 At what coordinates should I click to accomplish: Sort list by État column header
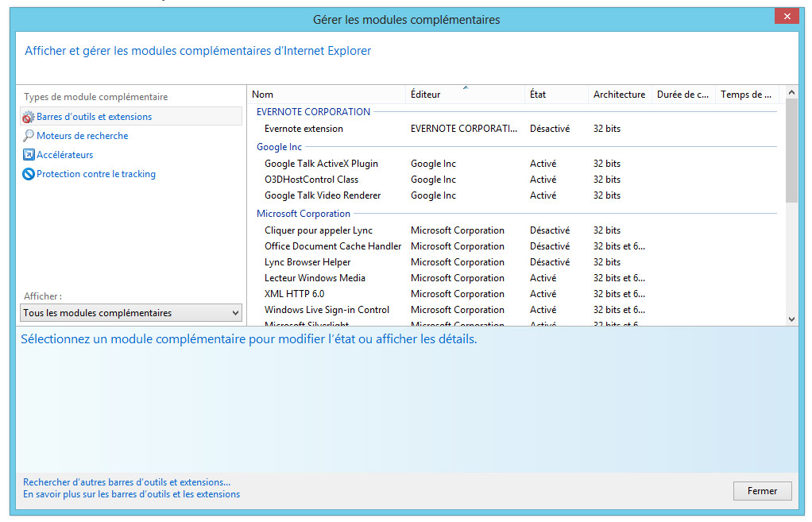pyautogui.click(x=557, y=95)
